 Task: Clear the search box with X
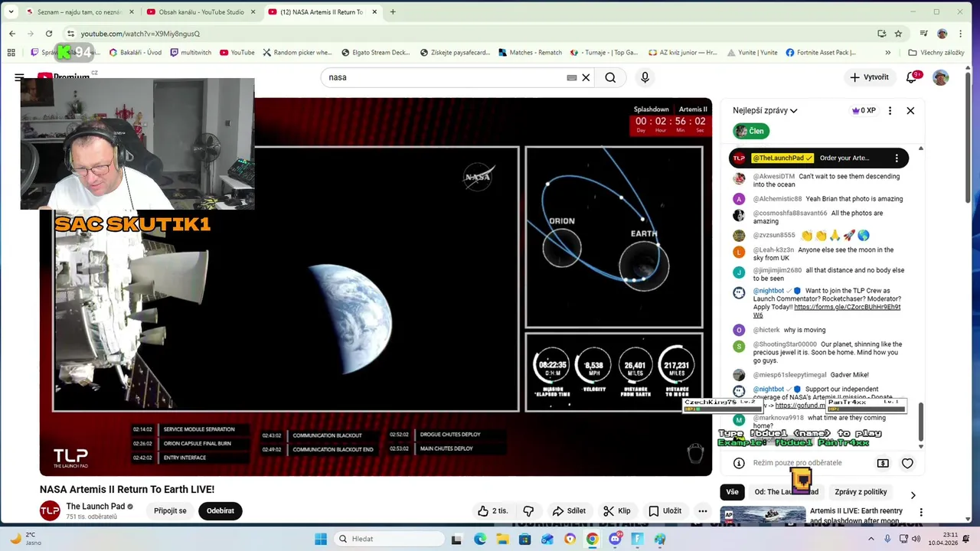(x=586, y=77)
